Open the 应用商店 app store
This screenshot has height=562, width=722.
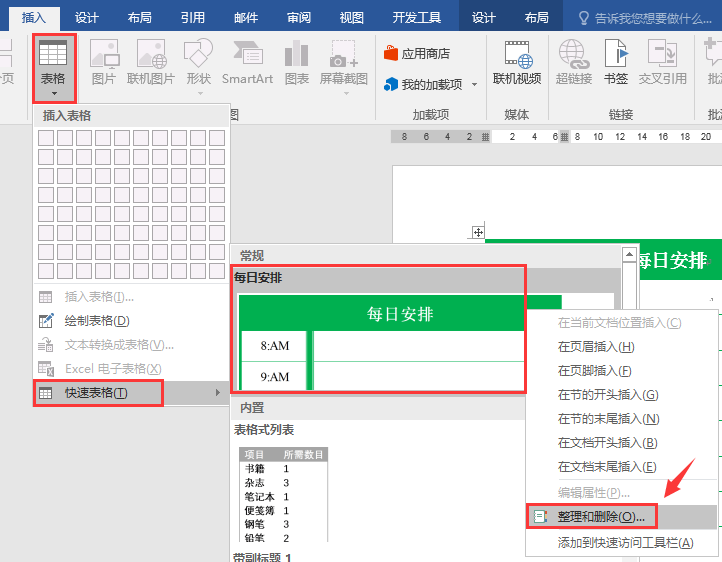coord(417,53)
